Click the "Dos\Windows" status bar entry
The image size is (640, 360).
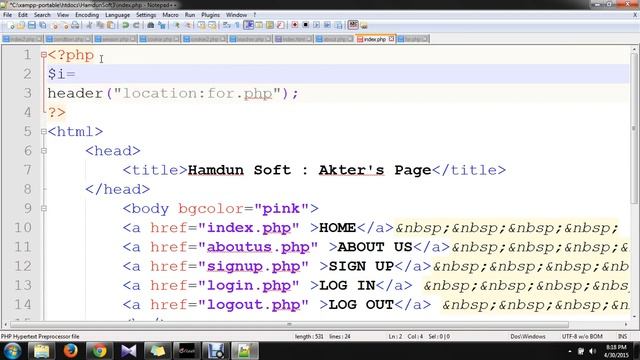click(x=528, y=336)
